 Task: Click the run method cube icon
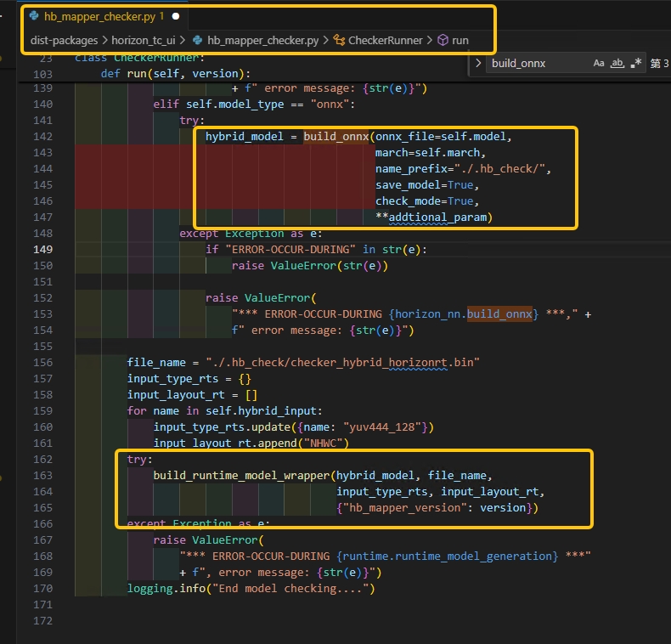pos(443,40)
